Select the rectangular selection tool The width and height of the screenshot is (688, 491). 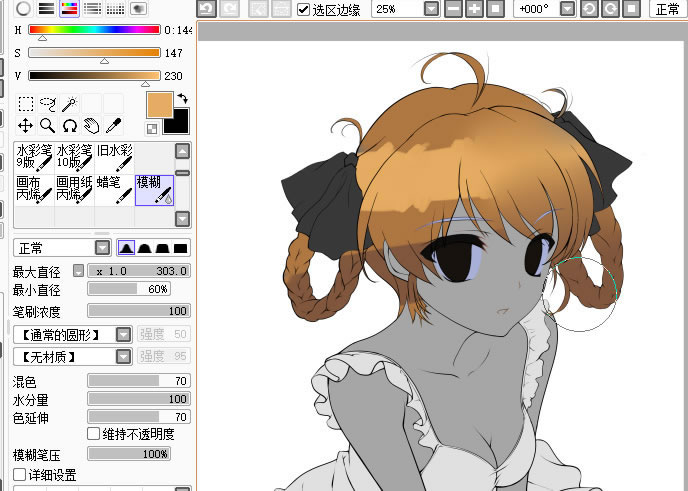tap(26, 104)
